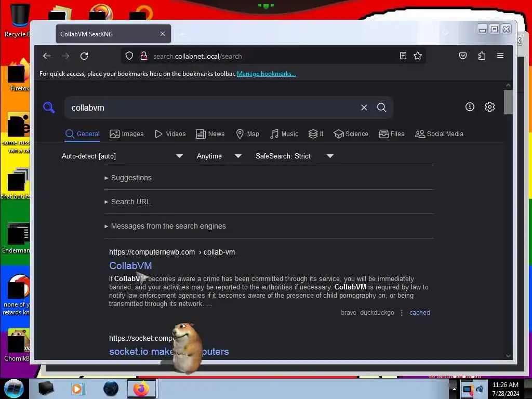The image size is (532, 399).
Task: Click the duckduckgo engine label
Action: (377, 313)
